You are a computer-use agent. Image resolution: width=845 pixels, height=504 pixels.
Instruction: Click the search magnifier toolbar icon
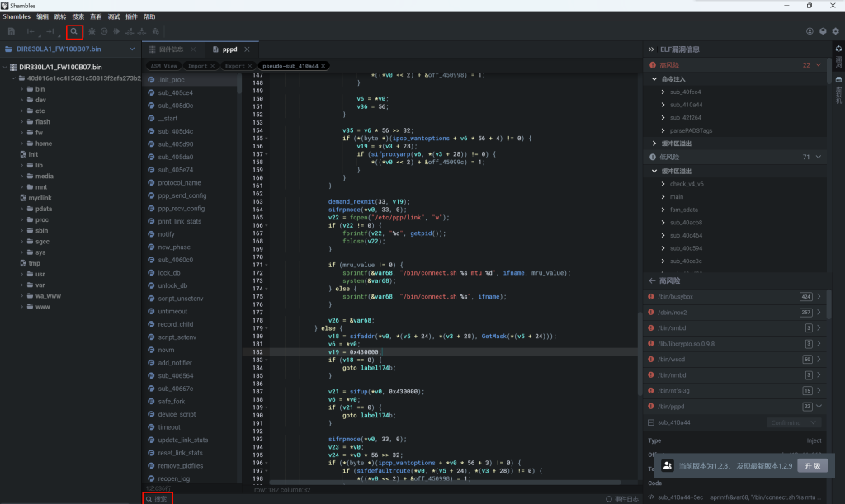click(x=74, y=31)
